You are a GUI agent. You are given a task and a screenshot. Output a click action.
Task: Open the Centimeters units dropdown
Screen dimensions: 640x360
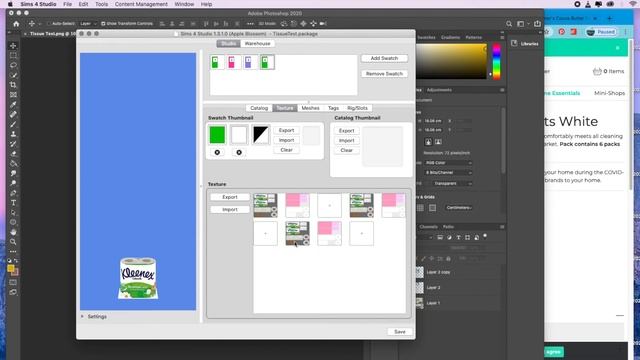point(459,208)
